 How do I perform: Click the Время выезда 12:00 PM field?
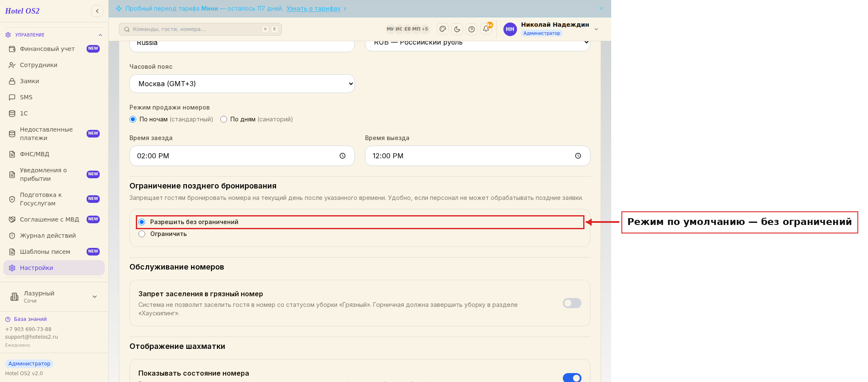[478, 156]
